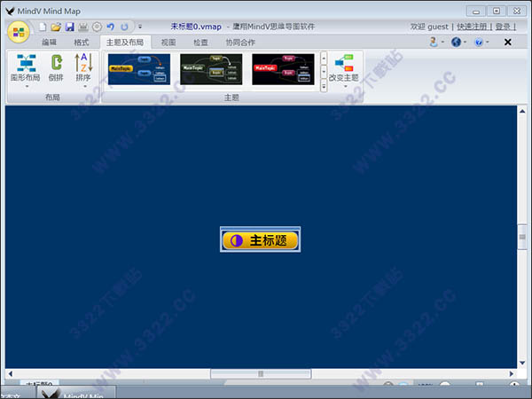Select the 主标题 central topic node
532x399 pixels.
coord(260,239)
